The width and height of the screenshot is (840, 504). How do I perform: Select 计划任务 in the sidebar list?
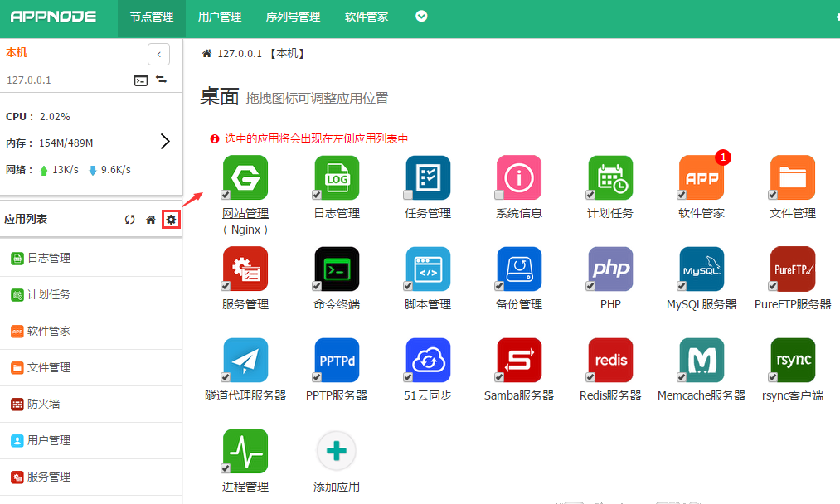click(91, 294)
